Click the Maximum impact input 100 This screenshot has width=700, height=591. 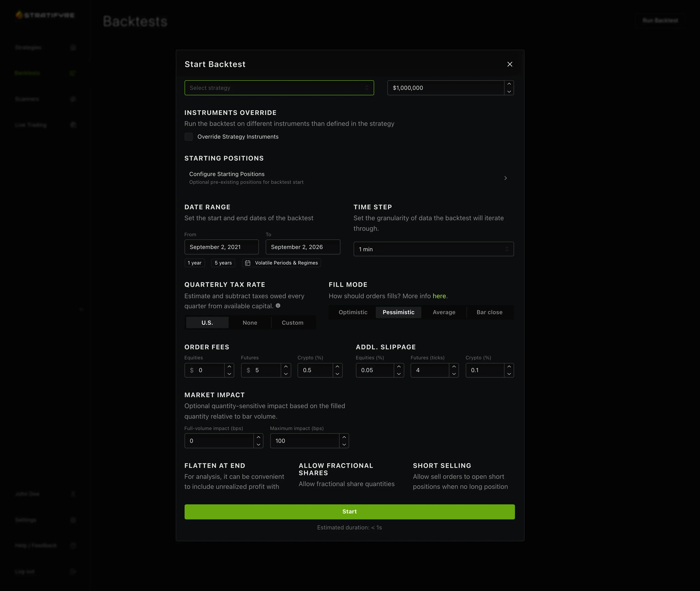(305, 441)
